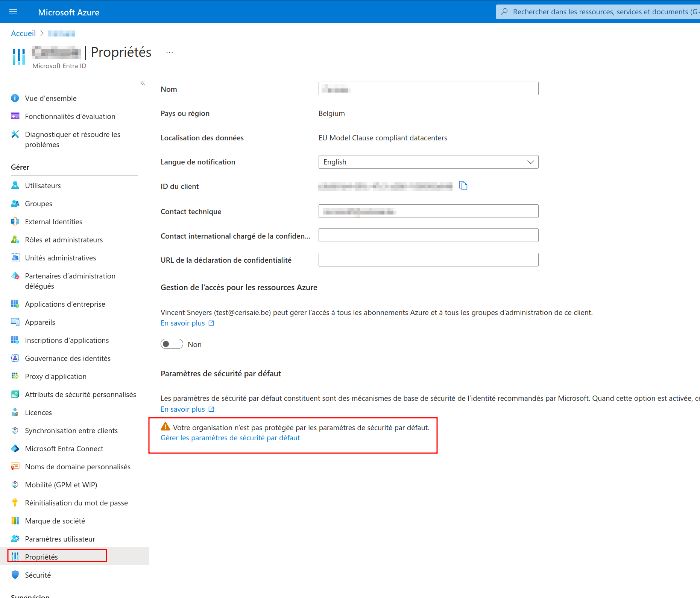
Task: Go to Accueil breadcrumb link
Action: (x=23, y=33)
